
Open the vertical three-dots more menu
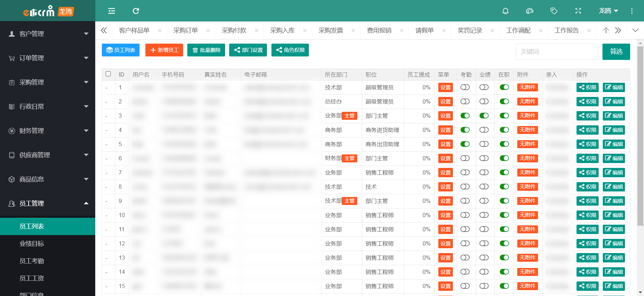632,11
